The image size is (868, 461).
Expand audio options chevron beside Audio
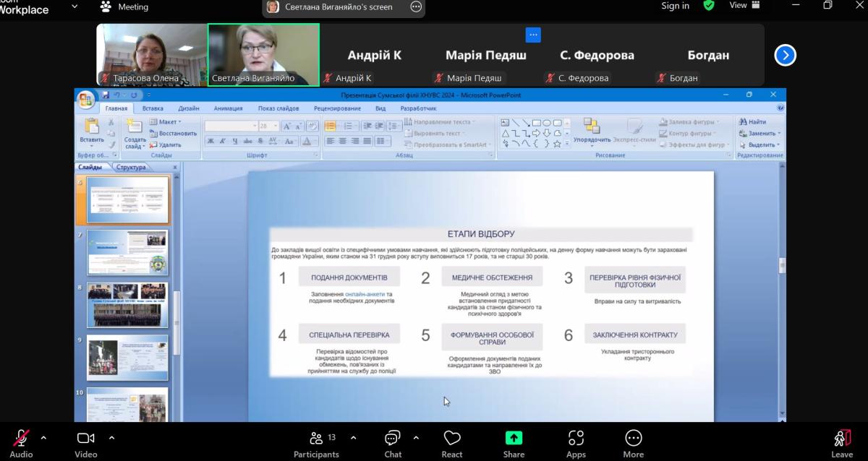point(43,437)
